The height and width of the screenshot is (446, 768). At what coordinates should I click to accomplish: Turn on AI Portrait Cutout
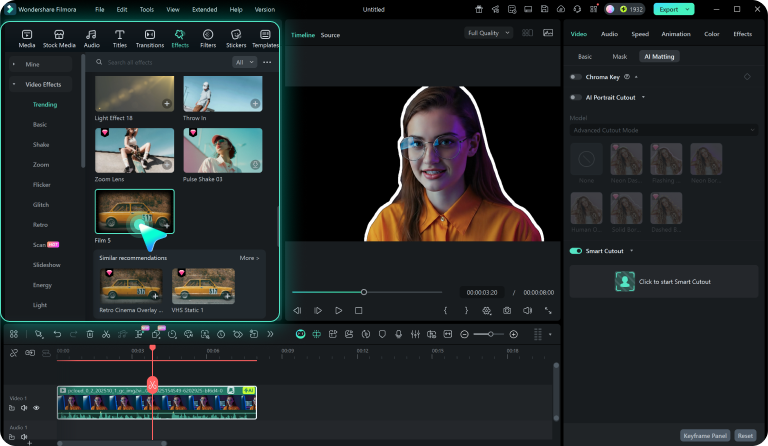point(576,97)
